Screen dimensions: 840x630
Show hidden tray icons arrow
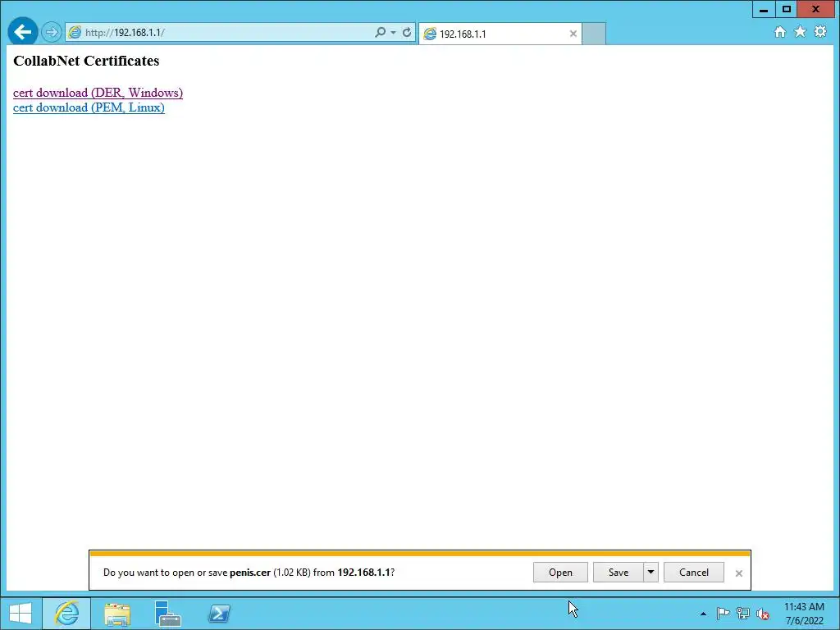(x=703, y=614)
